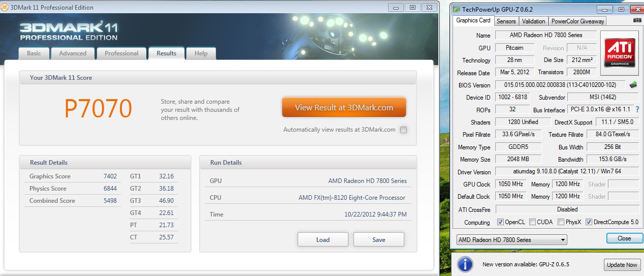Click the ATI CrossFire Disabled field

tap(567, 209)
